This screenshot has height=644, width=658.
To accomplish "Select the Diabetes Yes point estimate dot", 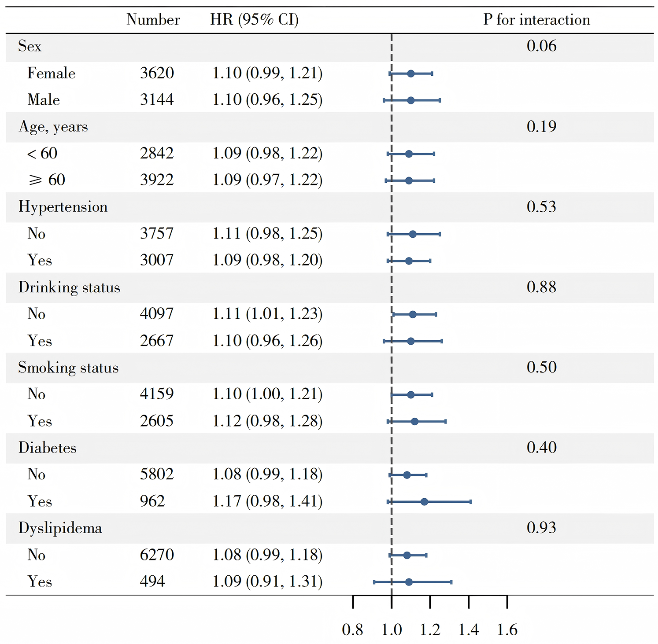I will tap(424, 501).
